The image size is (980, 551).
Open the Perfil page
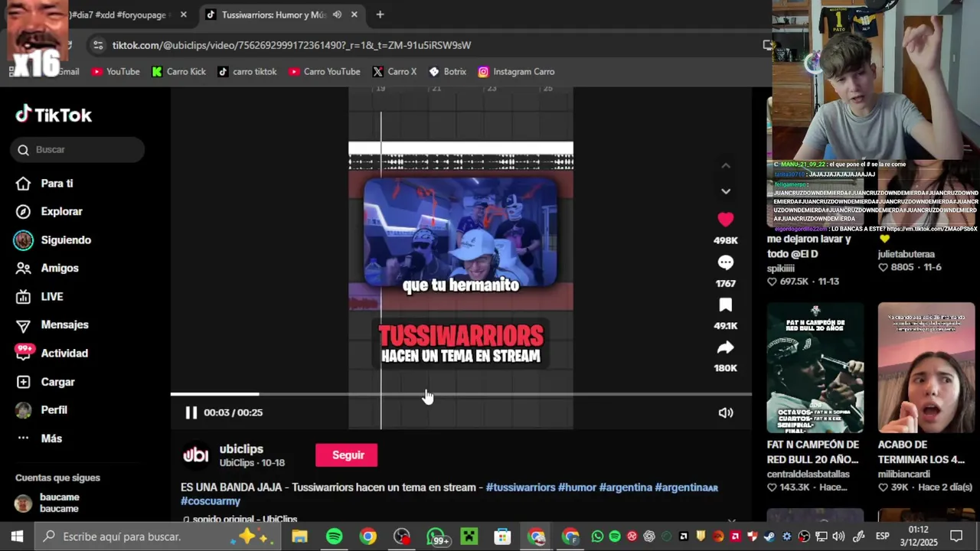coord(42,410)
